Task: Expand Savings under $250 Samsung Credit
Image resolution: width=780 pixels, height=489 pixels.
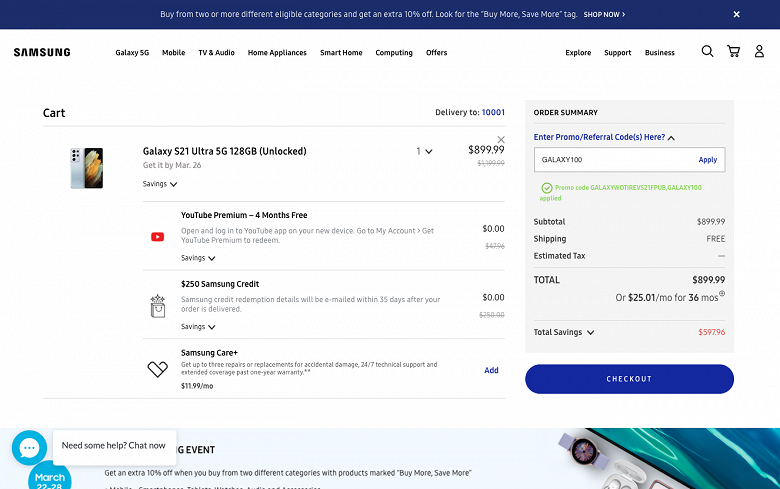Action: pyautogui.click(x=198, y=327)
